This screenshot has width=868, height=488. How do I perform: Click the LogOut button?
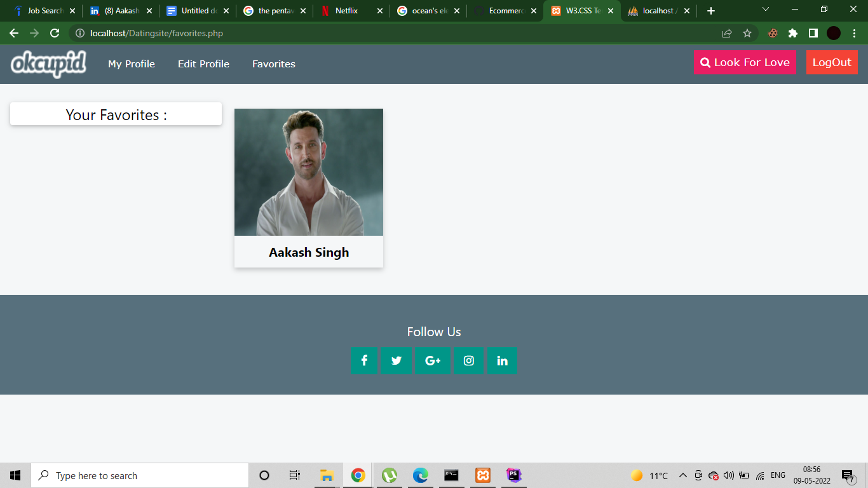point(831,62)
